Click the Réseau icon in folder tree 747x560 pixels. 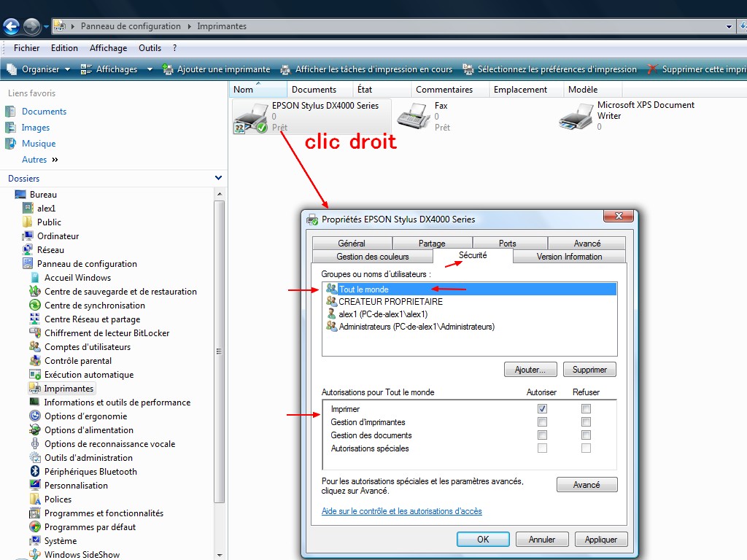pyautogui.click(x=28, y=249)
